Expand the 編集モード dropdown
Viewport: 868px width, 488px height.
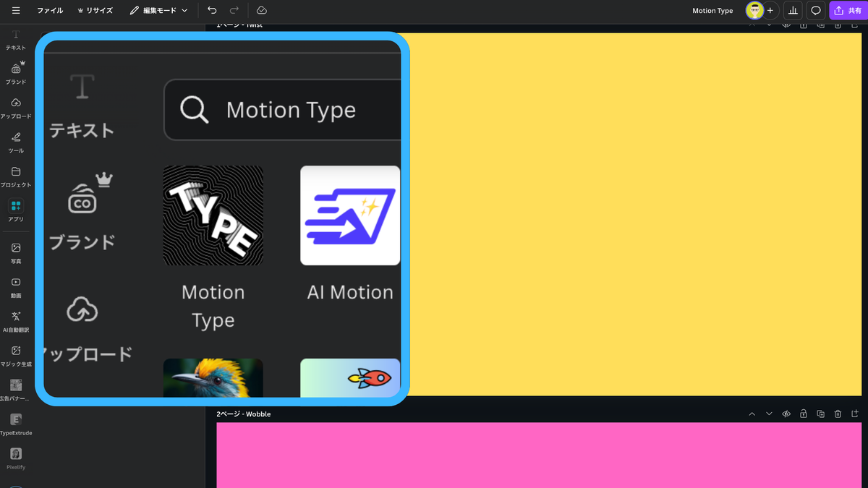point(158,11)
